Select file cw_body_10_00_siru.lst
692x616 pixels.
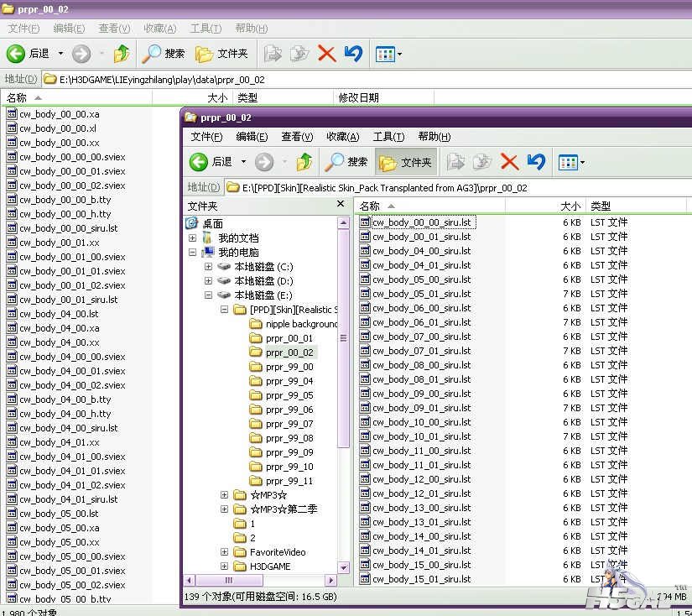421,422
